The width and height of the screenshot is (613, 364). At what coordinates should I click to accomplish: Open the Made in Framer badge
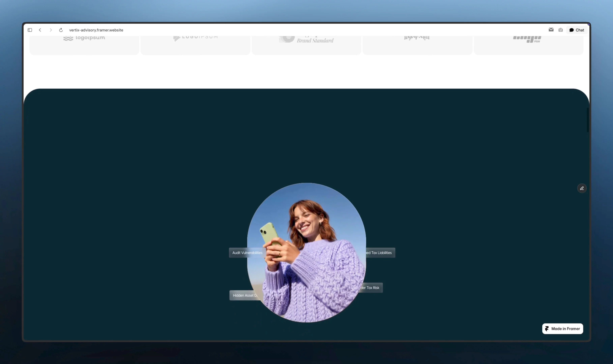point(562,329)
